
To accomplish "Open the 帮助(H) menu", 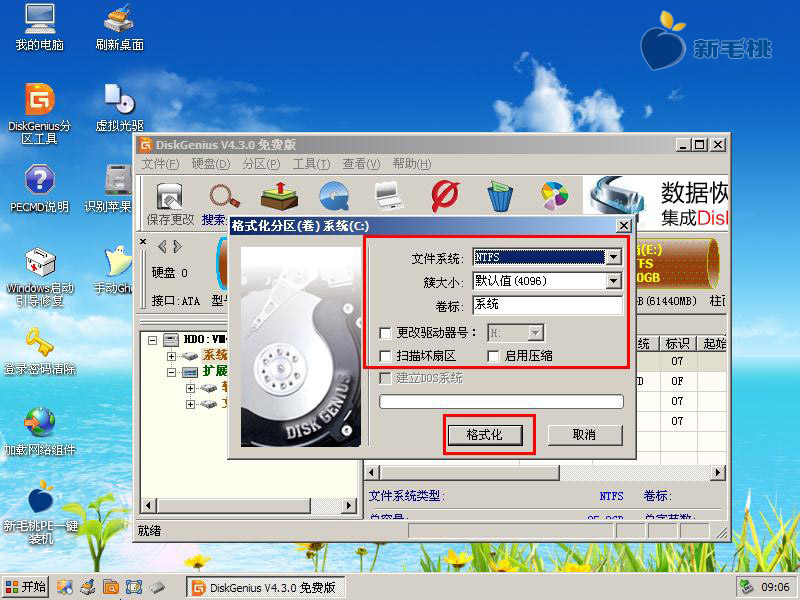I will point(412,164).
